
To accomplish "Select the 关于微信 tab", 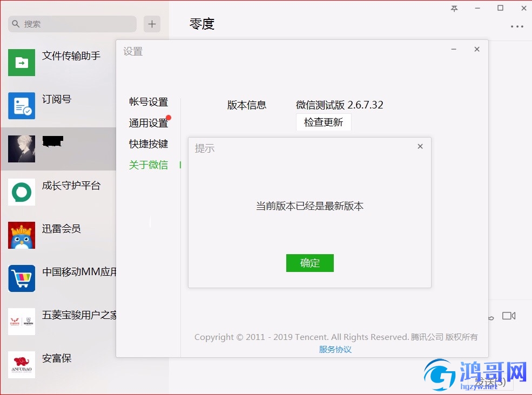I will (149, 165).
